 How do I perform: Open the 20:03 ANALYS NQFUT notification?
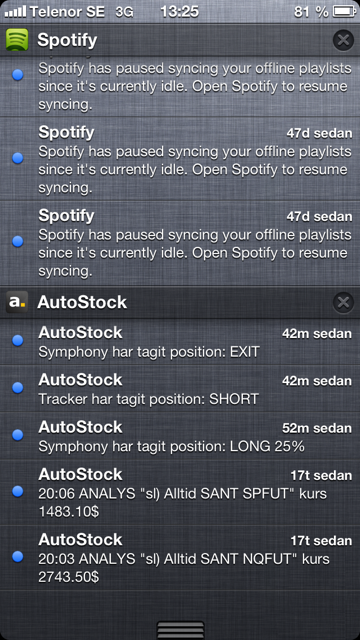180,558
